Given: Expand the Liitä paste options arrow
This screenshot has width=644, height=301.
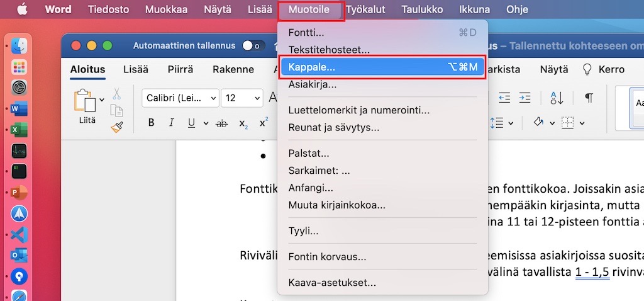Looking at the screenshot, I should (x=102, y=99).
